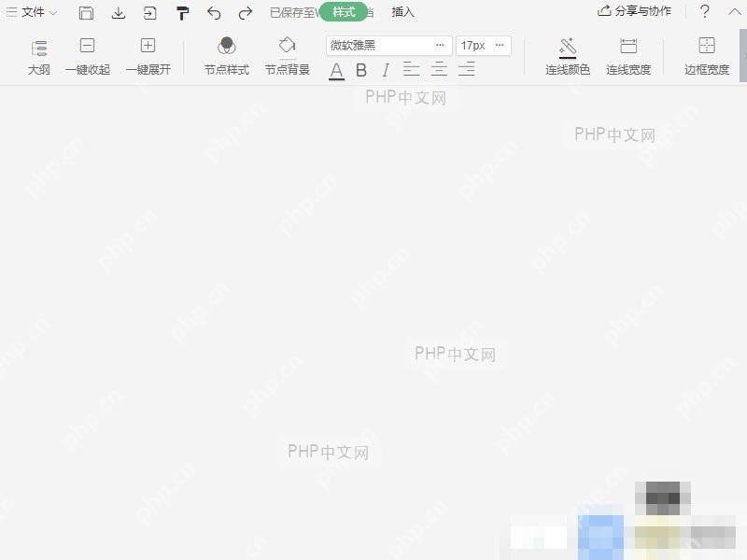Image resolution: width=747 pixels, height=560 pixels.
Task: Open 连线宽度 line width options
Action: 628,57
